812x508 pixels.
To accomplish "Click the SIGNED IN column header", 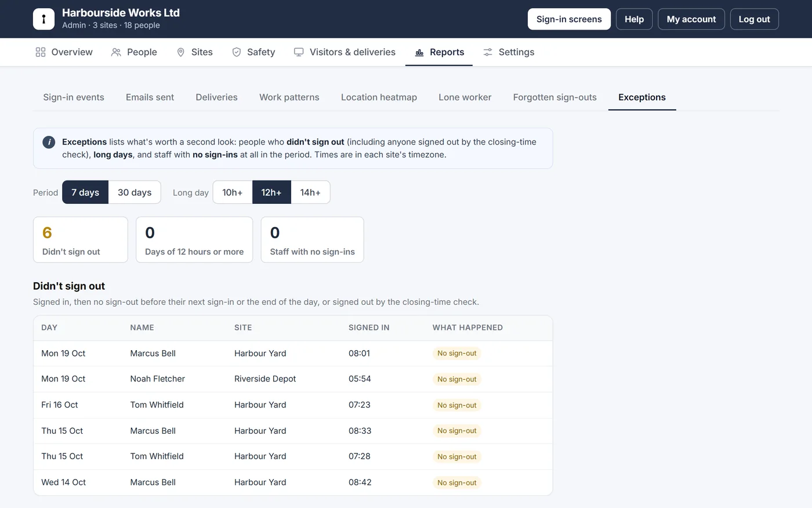I will pos(369,327).
